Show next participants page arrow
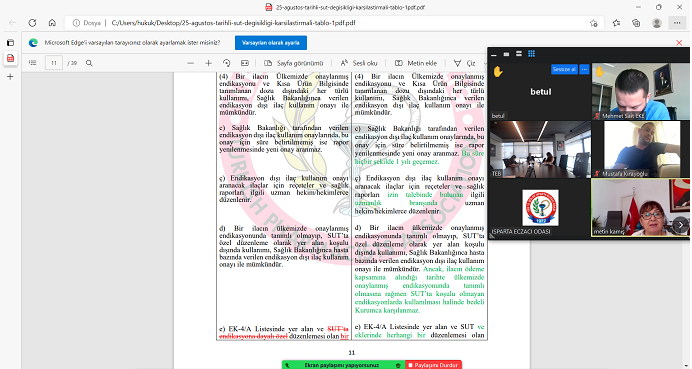 point(680,225)
